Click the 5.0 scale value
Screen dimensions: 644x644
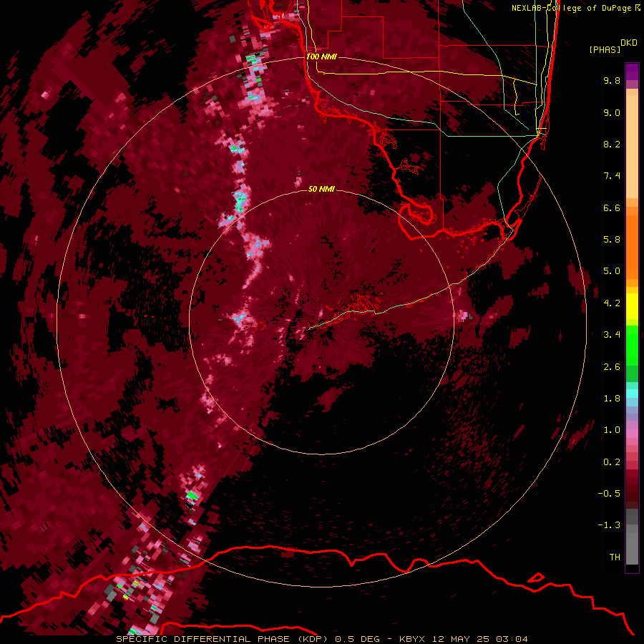(x=612, y=271)
